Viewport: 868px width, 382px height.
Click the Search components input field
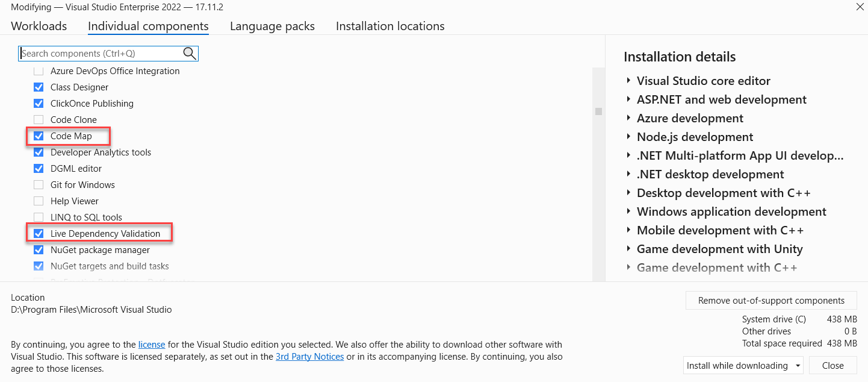click(99, 54)
